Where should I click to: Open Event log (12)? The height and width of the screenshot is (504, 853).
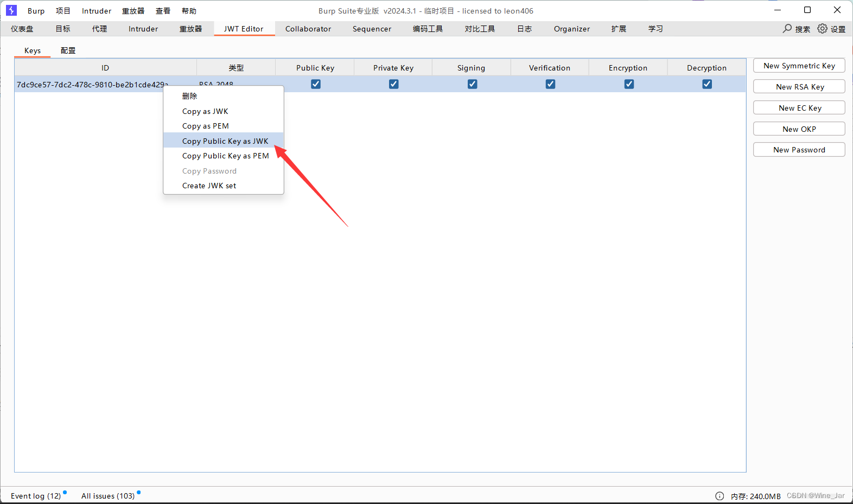coord(36,496)
